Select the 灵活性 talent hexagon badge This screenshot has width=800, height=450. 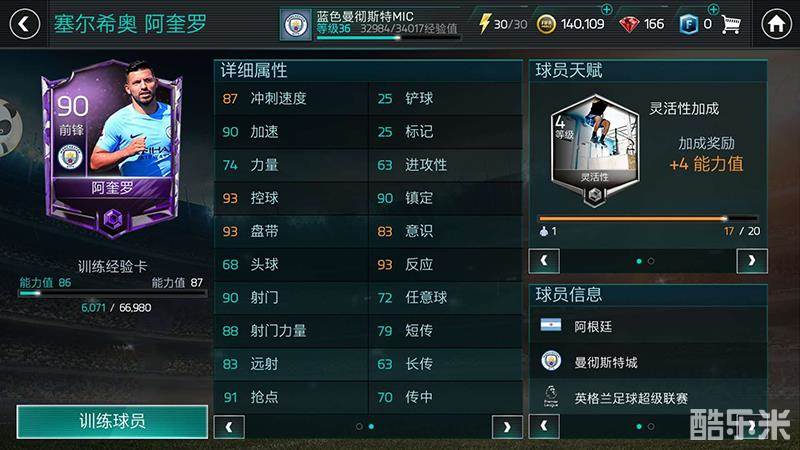[x=595, y=151]
